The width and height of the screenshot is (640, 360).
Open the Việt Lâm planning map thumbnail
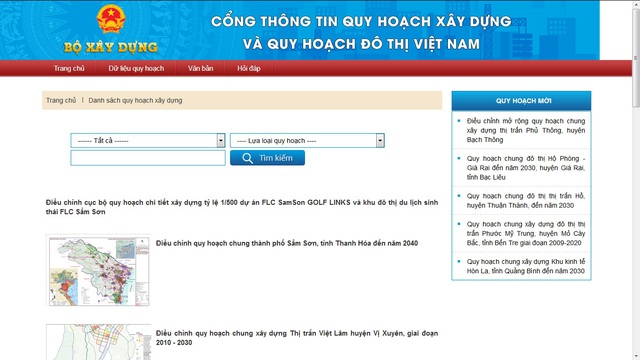[98, 342]
